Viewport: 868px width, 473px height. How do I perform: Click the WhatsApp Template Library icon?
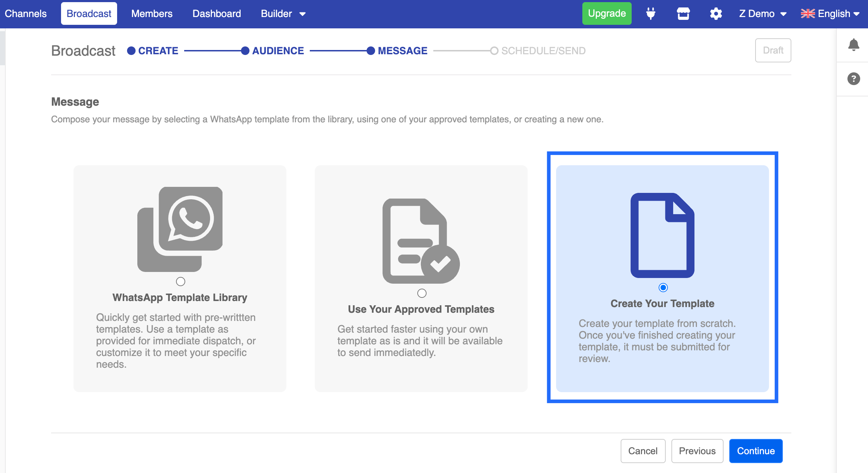pos(180,229)
